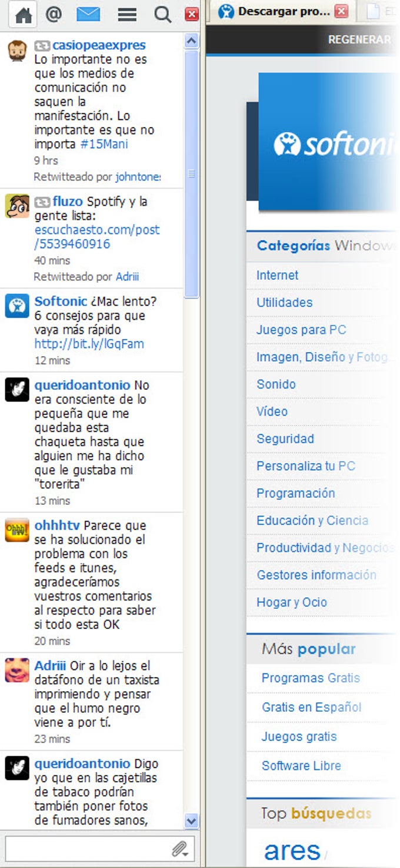Image resolution: width=400 pixels, height=868 pixels.
Task: Click the tweet compose text box
Action: [x=100, y=849]
